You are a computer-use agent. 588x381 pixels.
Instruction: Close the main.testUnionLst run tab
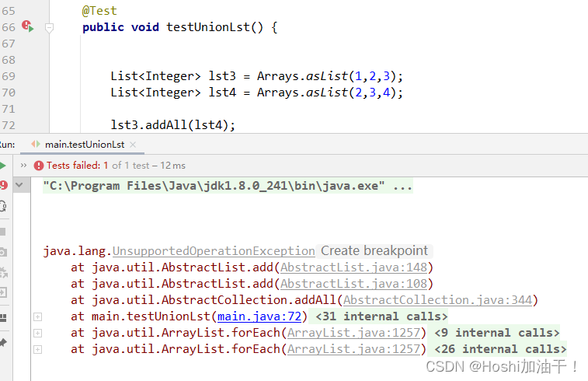click(133, 145)
